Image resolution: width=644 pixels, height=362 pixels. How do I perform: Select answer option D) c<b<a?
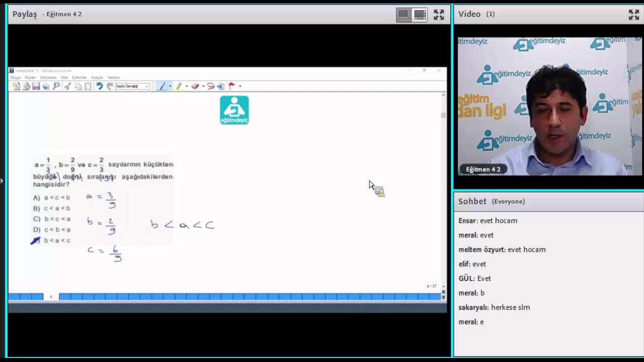click(51, 230)
